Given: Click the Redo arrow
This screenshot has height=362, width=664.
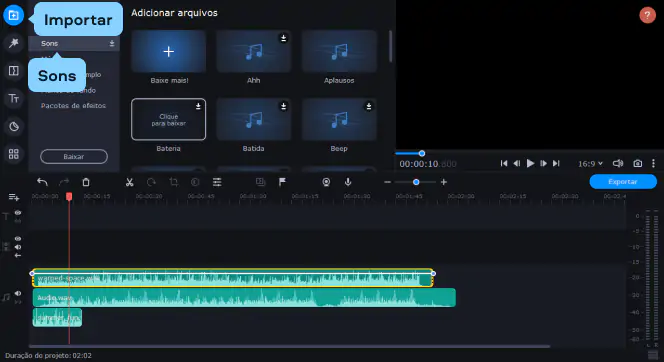Looking at the screenshot, I should (x=64, y=182).
